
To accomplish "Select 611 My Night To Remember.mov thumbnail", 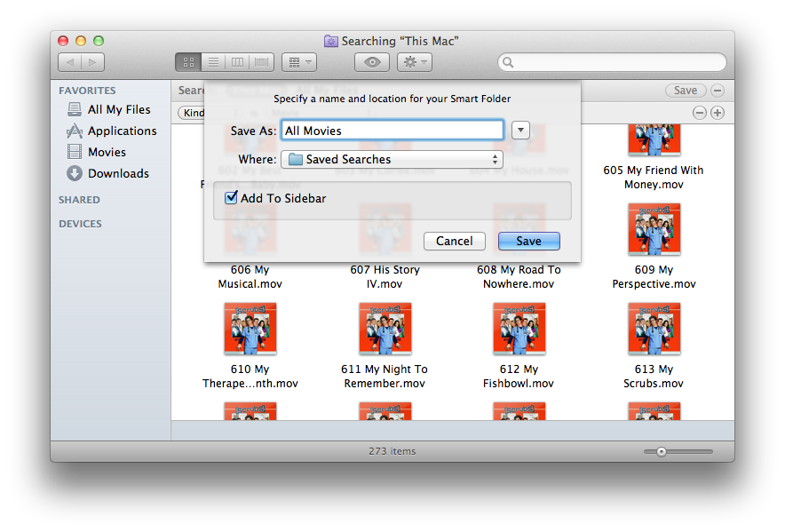I will pyautogui.click(x=385, y=329).
